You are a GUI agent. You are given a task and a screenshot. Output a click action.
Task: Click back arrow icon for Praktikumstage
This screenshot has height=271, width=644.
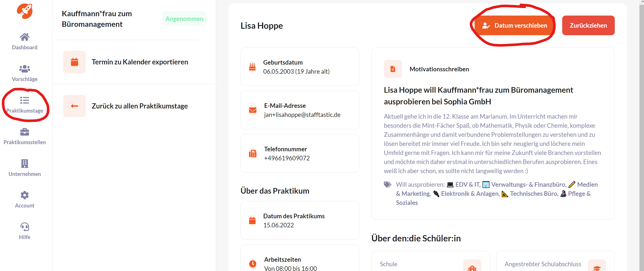click(x=74, y=106)
